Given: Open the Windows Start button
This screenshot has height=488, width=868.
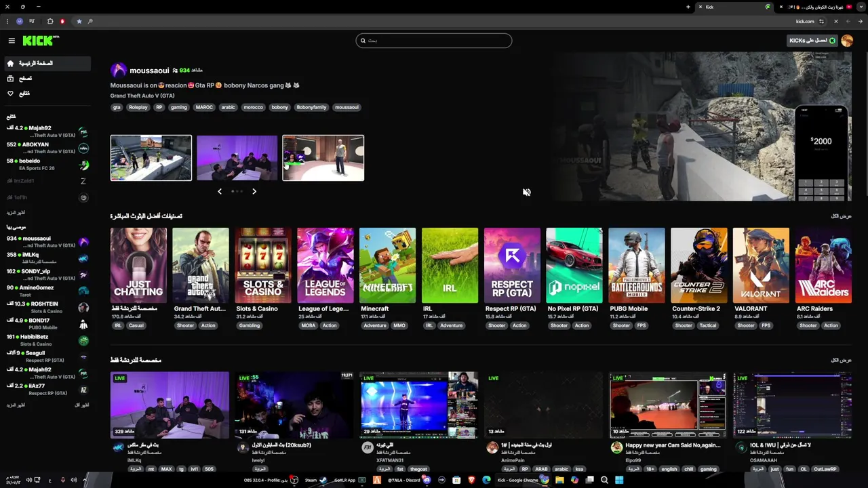Looking at the screenshot, I should [619, 480].
